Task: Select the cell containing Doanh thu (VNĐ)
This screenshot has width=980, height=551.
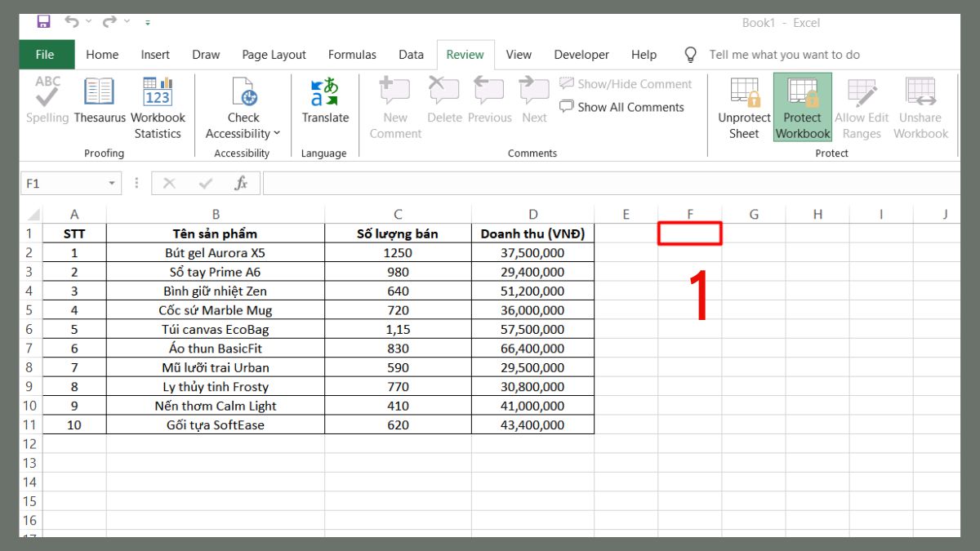Action: tap(532, 233)
